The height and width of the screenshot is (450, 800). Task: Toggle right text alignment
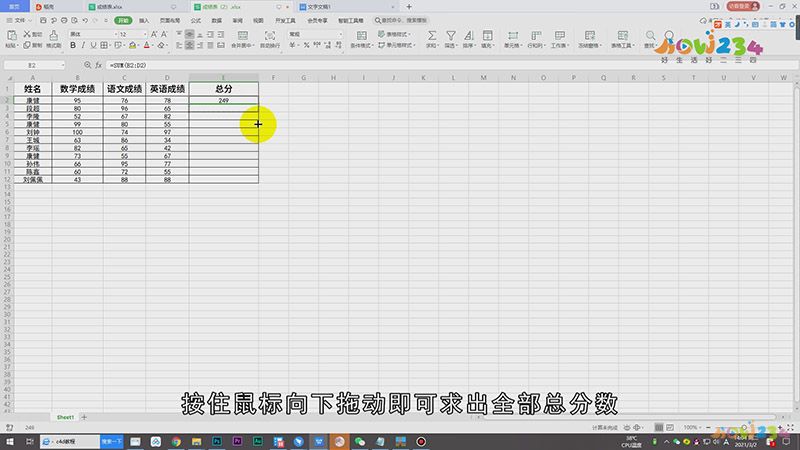200,45
